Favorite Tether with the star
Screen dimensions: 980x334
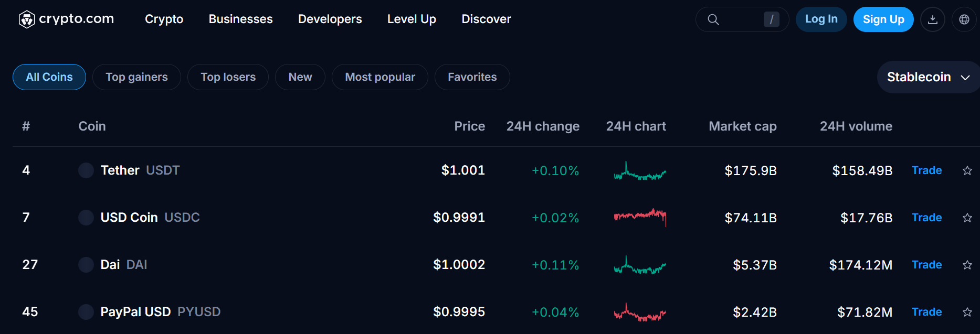pos(967,170)
